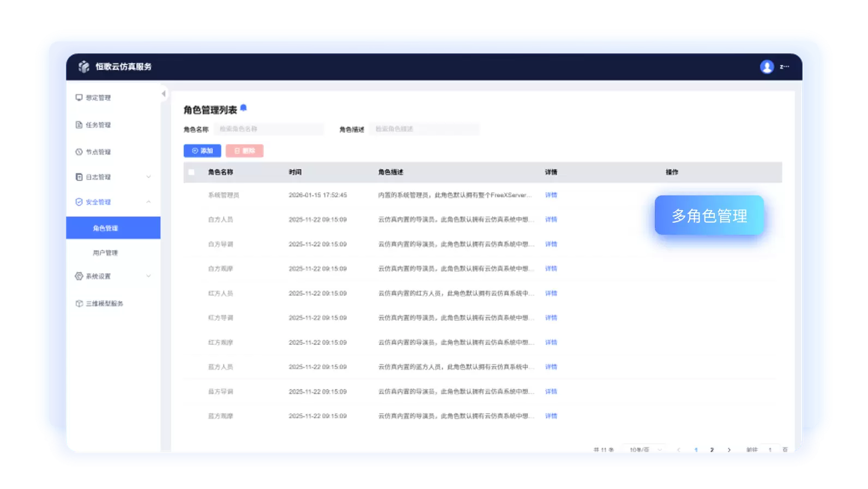The width and height of the screenshot is (868, 489).
Task: Click the 红方人员 role name cell
Action: (x=221, y=293)
